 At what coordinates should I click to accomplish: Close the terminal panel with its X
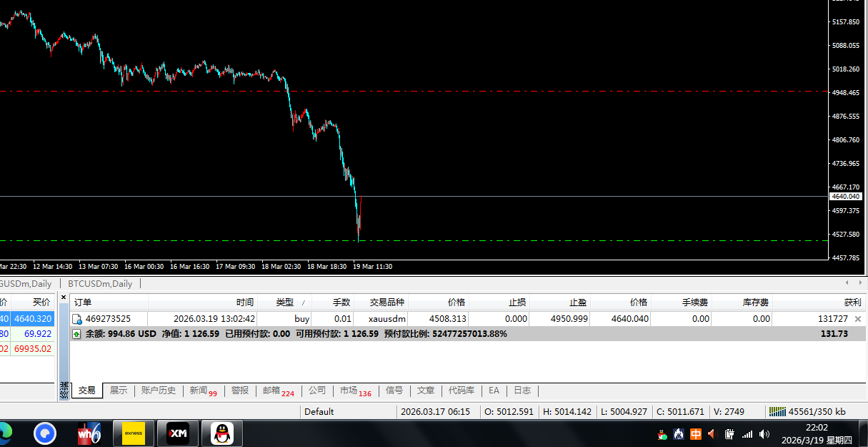(x=63, y=297)
